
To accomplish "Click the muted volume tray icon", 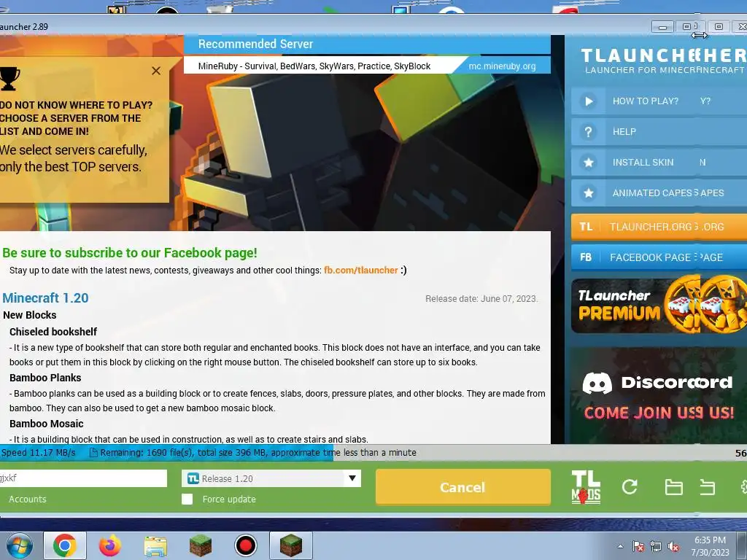I will point(673,547).
